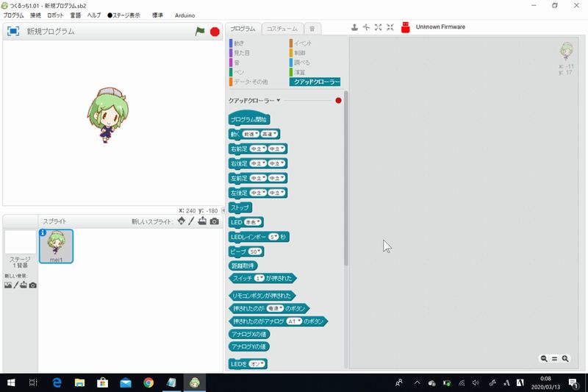Choose new backdrop from library icon
The height and width of the screenshot is (392, 588).
click(7, 285)
